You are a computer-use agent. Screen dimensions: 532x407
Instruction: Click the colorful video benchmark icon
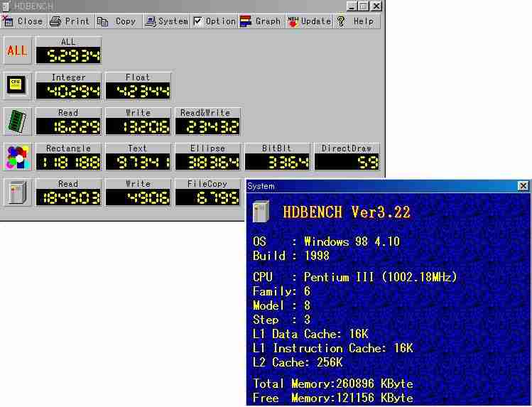[x=17, y=158]
